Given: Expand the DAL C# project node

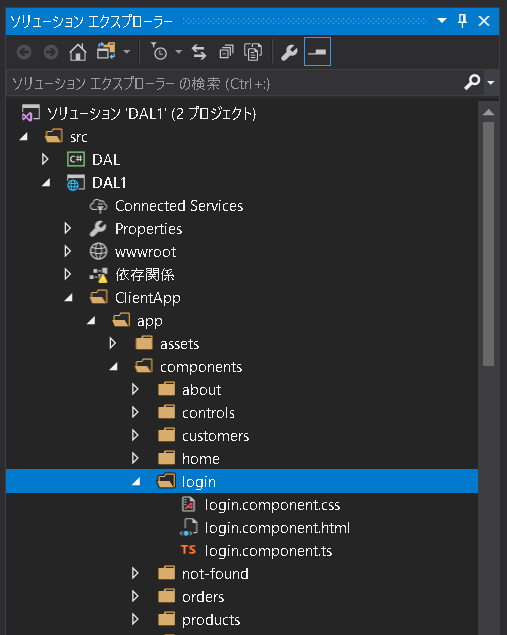Looking at the screenshot, I should click(45, 159).
